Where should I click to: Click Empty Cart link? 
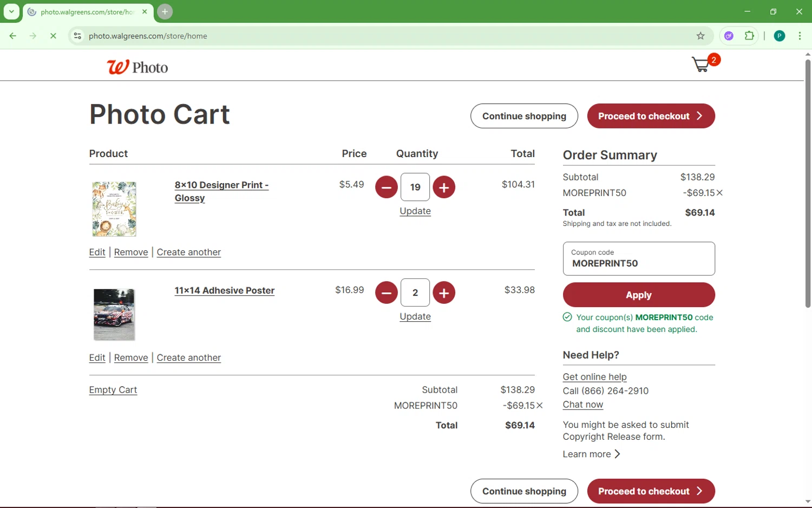coord(113,390)
